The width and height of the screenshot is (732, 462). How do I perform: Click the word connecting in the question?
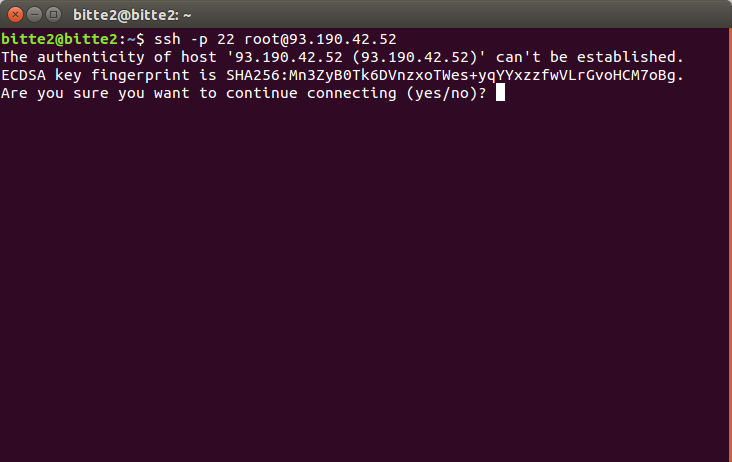[x=352, y=94]
